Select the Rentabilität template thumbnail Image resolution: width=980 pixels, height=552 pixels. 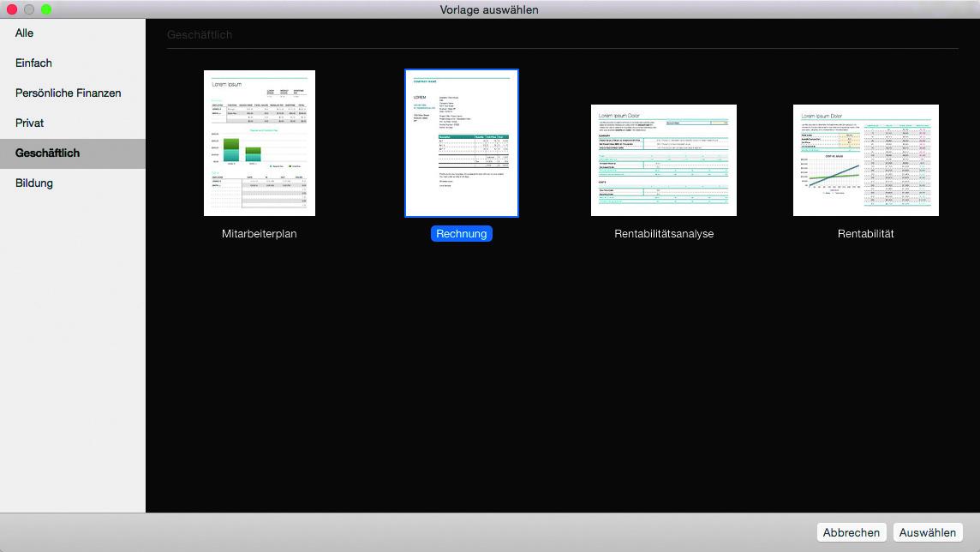[865, 160]
